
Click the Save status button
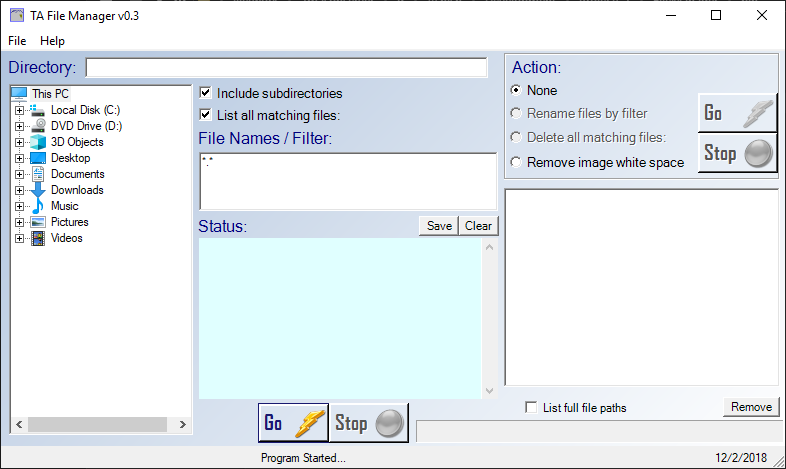tap(439, 226)
